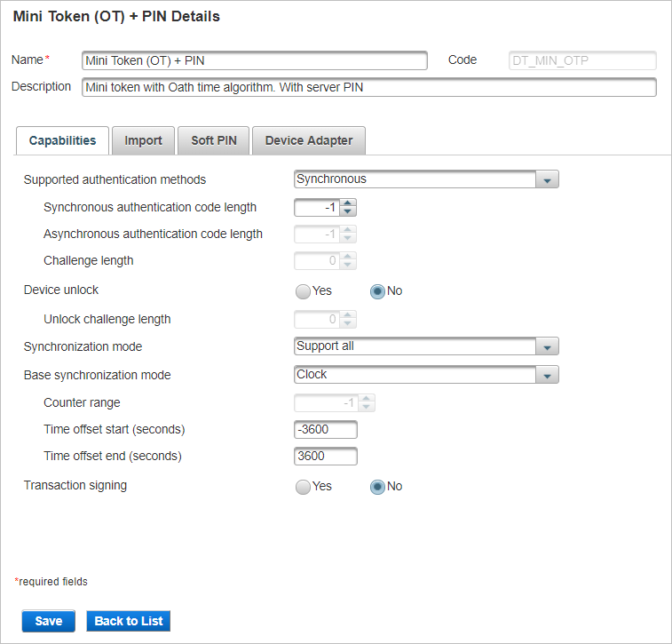
Task: Click the 'Base synchronization mode' label
Action: (x=98, y=375)
